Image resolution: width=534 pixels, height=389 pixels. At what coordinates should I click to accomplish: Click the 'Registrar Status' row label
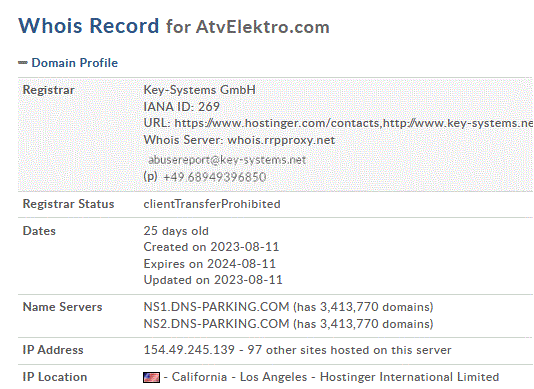68,204
